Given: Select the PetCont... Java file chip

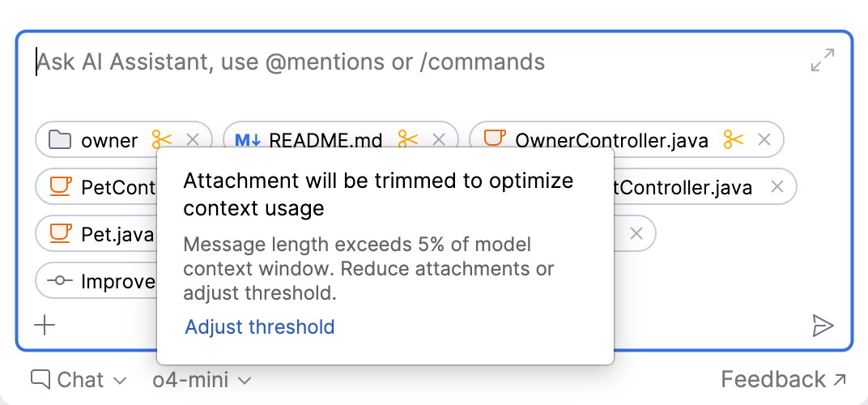Looking at the screenshot, I should click(x=96, y=187).
